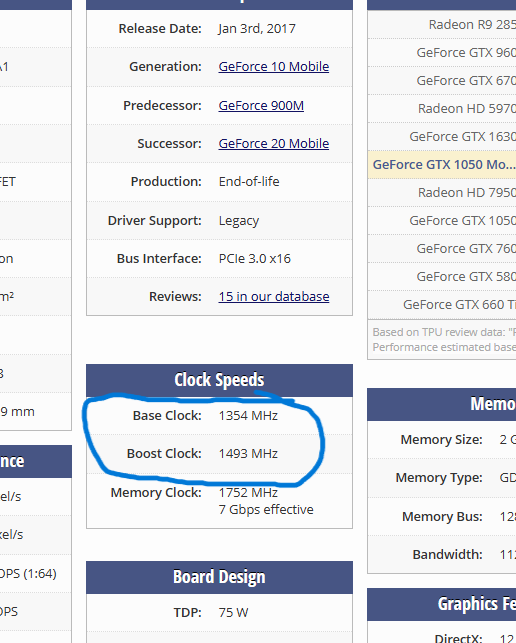Click the 'Performance estimated' note line
This screenshot has width=516, height=643.
(444, 347)
